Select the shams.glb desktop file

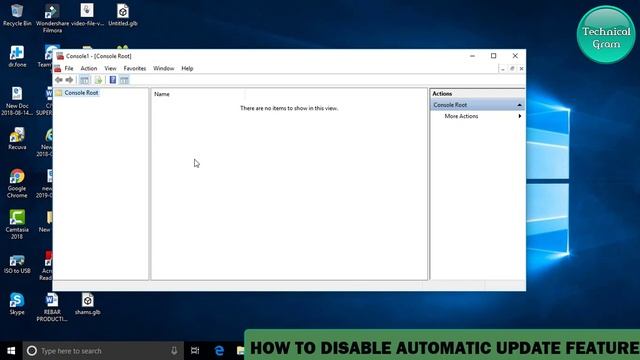87,304
